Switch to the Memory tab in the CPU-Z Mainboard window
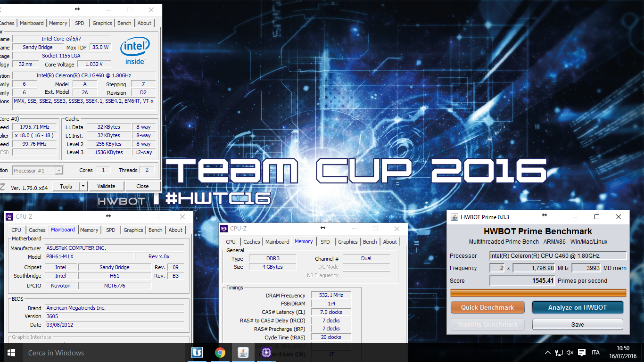 click(x=89, y=230)
